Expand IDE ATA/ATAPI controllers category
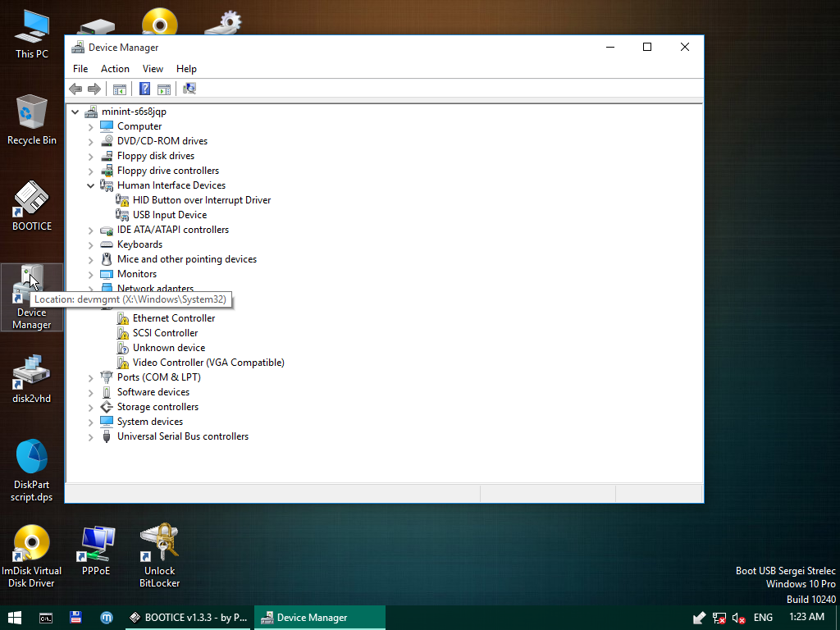This screenshot has height=630, width=840. click(x=90, y=231)
